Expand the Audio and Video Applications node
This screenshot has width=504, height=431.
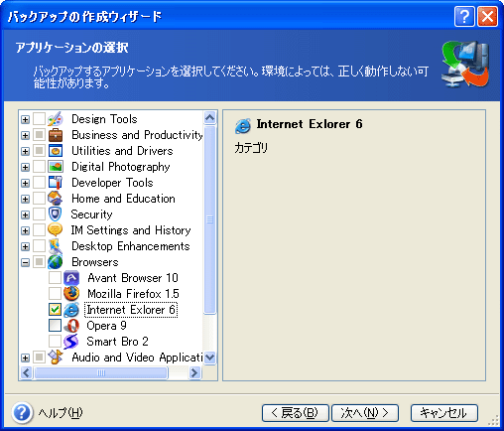coord(25,358)
